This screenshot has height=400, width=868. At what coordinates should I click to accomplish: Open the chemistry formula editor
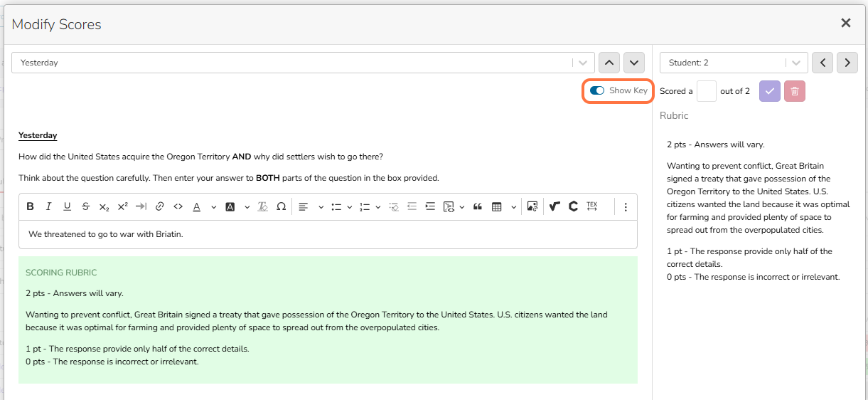point(573,206)
